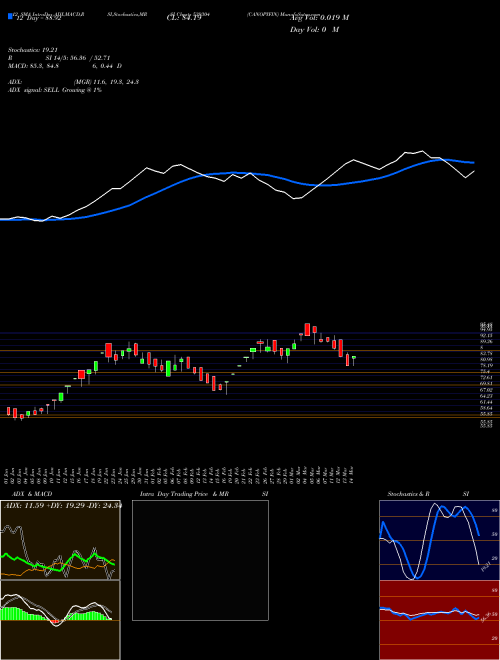The image size is (500, 660).
Task: Click the 67.02 price axis label
Action: [x=486, y=390]
